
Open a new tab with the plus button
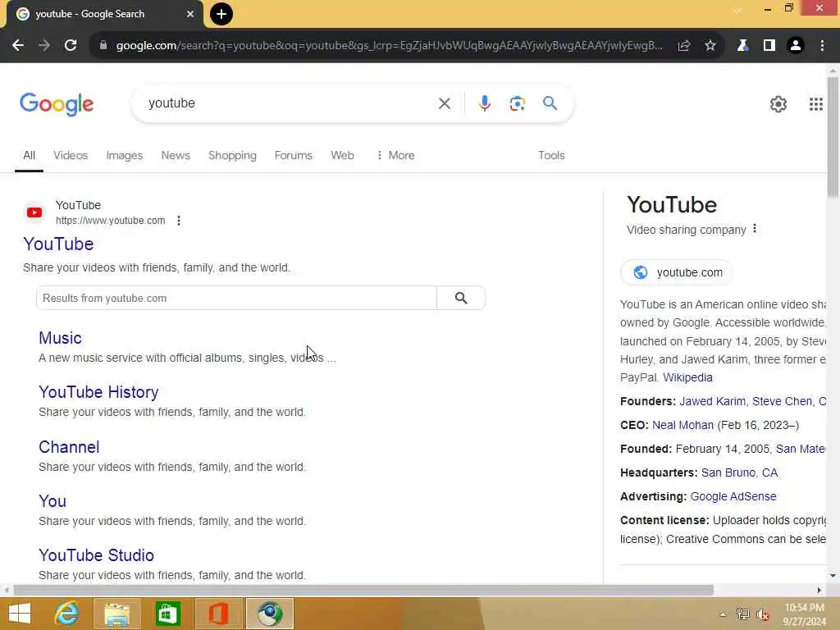pos(221,14)
